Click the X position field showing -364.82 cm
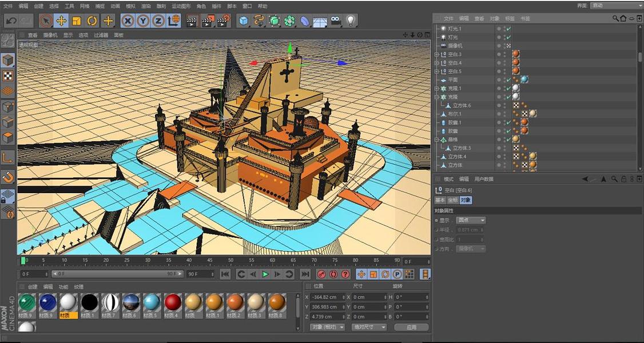Image resolution: width=644 pixels, height=343 pixels. tap(328, 297)
